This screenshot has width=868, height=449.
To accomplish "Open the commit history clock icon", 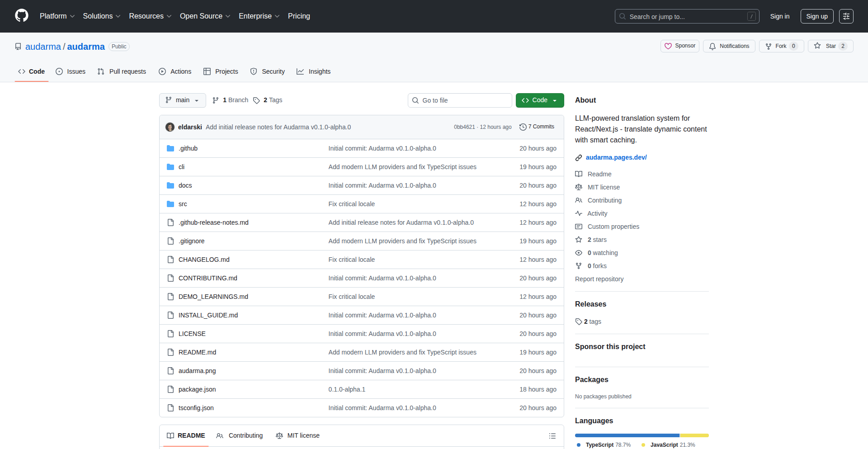I will (x=523, y=127).
